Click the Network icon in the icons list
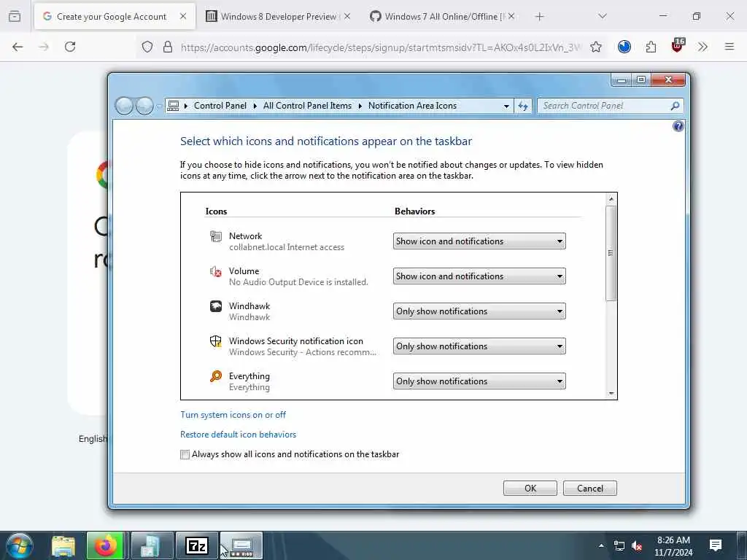This screenshot has height=560, width=747. coord(216,236)
